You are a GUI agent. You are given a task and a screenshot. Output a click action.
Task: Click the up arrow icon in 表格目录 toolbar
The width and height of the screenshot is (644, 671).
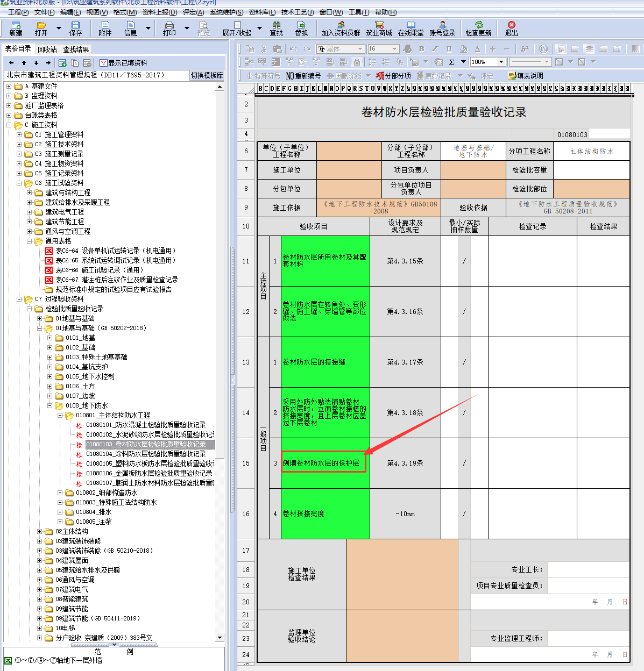(24, 63)
